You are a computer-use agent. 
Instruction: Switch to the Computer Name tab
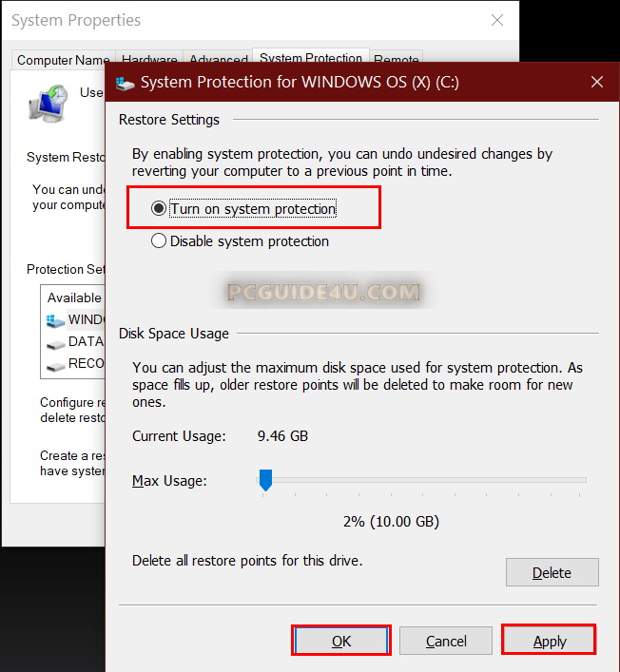[64, 60]
